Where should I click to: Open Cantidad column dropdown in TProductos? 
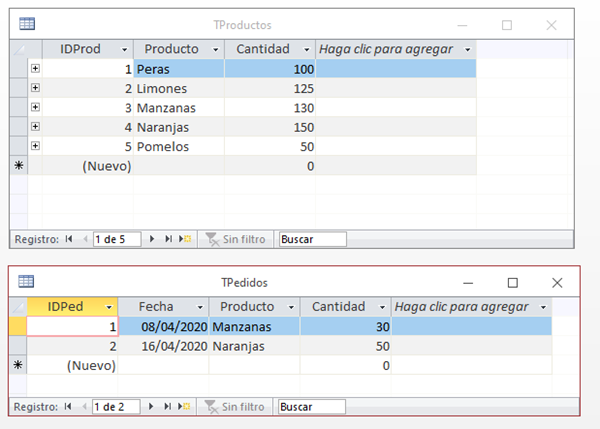tap(307, 50)
